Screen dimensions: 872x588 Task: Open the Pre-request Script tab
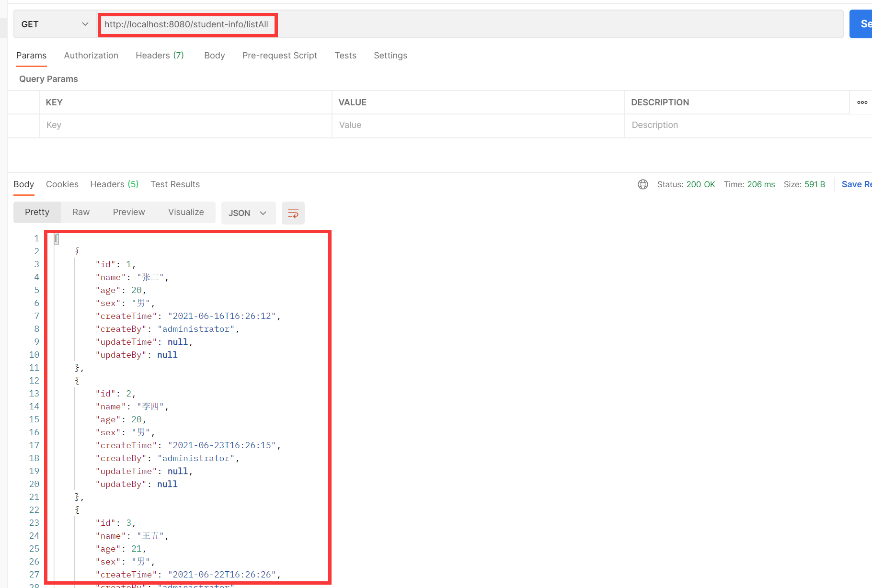[280, 56]
